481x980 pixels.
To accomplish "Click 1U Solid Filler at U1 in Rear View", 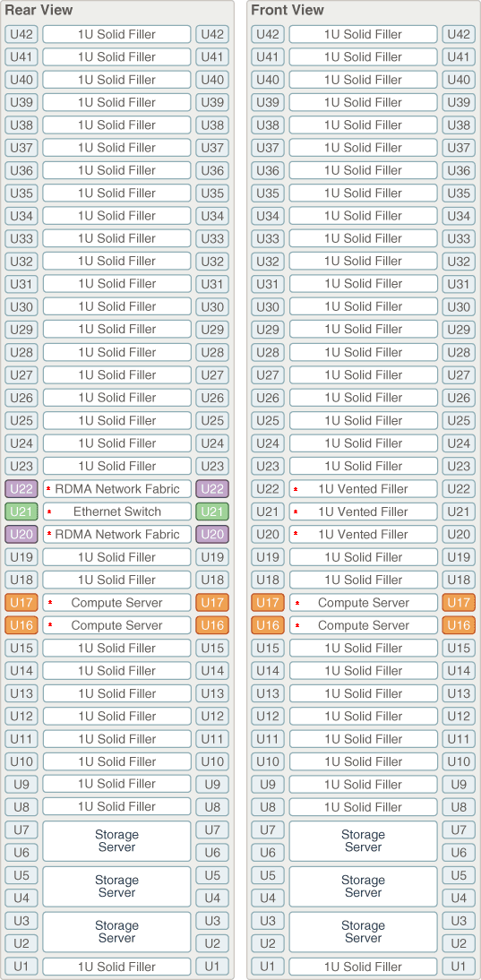I will [x=116, y=967].
